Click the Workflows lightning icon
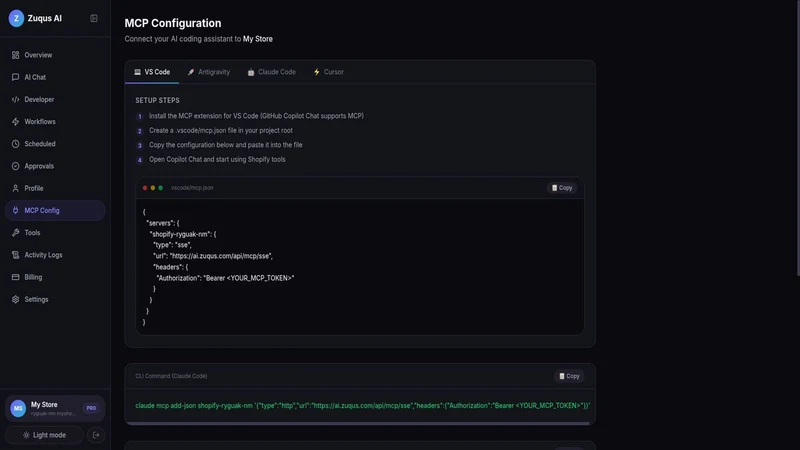The width and height of the screenshot is (800, 450). [15, 121]
